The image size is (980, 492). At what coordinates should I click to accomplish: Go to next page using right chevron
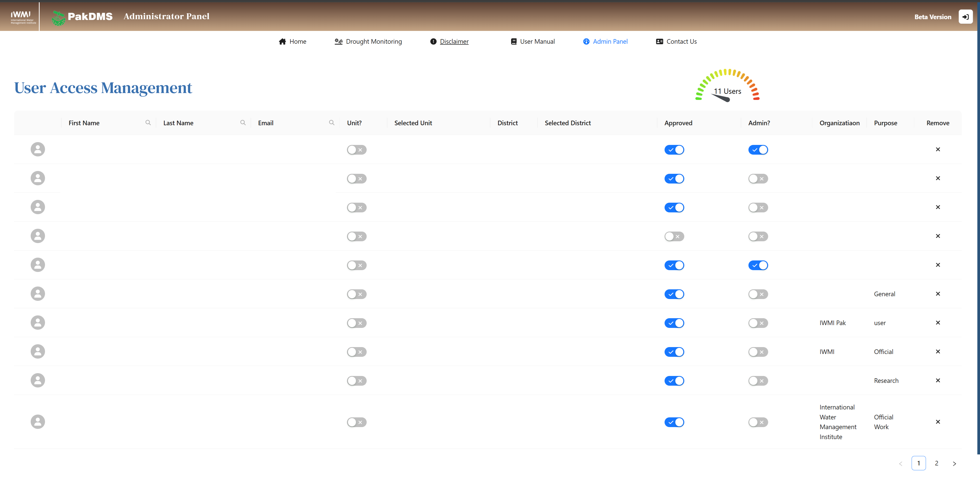pyautogui.click(x=954, y=463)
